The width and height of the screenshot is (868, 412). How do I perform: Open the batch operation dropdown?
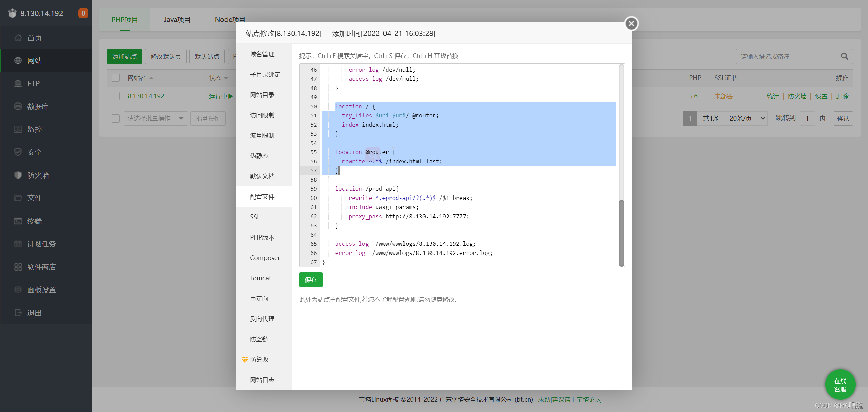(156, 118)
